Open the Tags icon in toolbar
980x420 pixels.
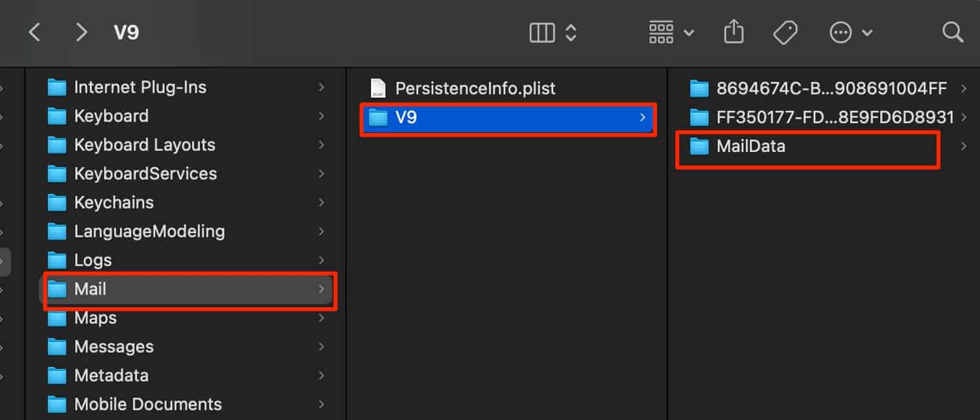(x=785, y=32)
